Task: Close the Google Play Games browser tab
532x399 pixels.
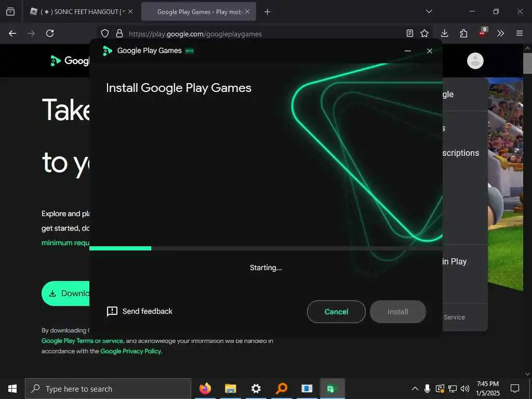Action: click(247, 11)
